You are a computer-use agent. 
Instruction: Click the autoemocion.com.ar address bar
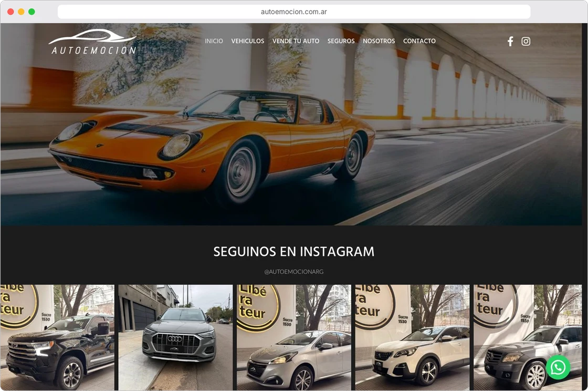click(294, 12)
